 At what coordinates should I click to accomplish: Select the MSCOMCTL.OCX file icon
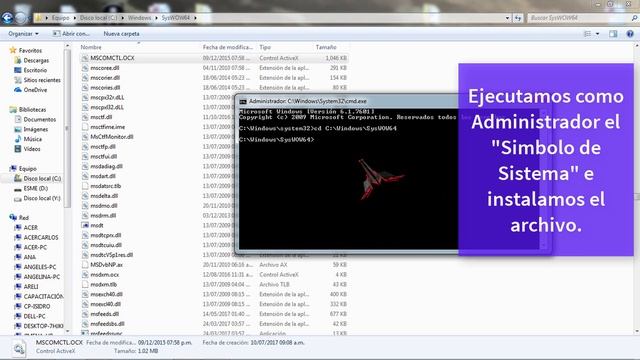click(x=85, y=58)
